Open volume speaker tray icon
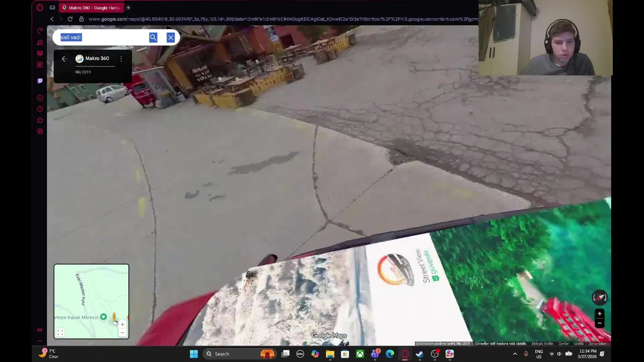This screenshot has height=362, width=644. [559, 354]
